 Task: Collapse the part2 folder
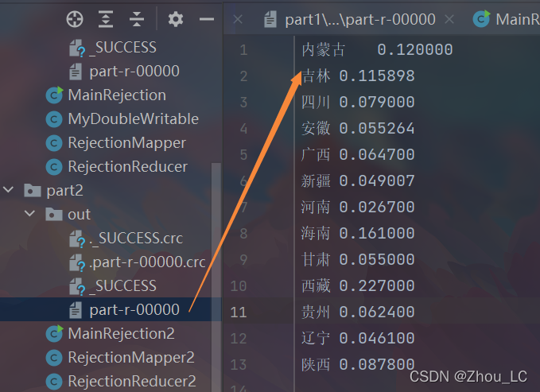coord(8,190)
